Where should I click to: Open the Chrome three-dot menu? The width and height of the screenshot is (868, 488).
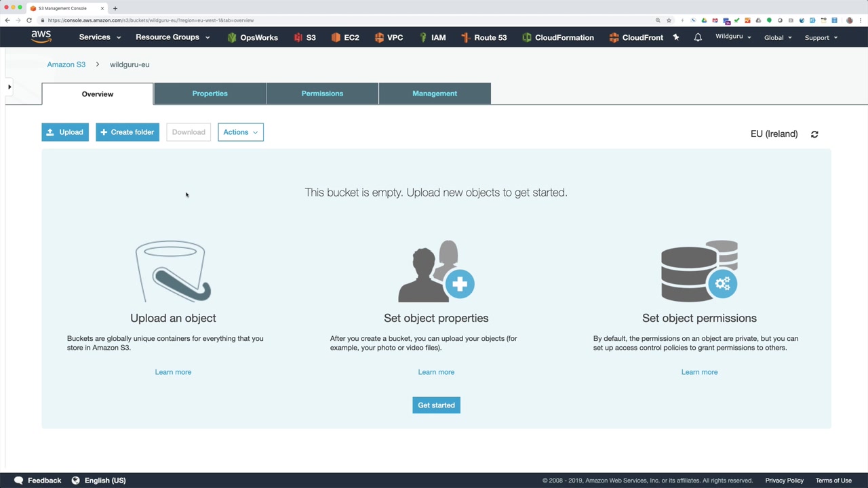[861, 20]
